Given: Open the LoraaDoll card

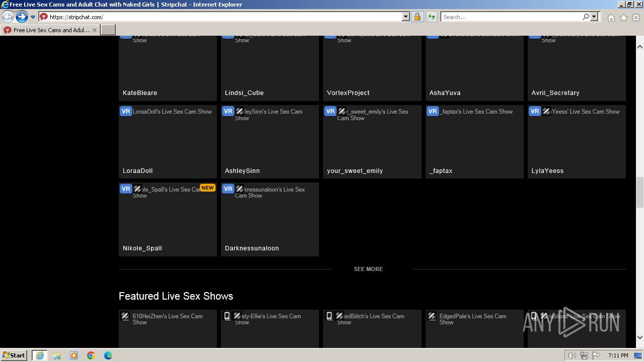Looking at the screenshot, I should point(168,142).
